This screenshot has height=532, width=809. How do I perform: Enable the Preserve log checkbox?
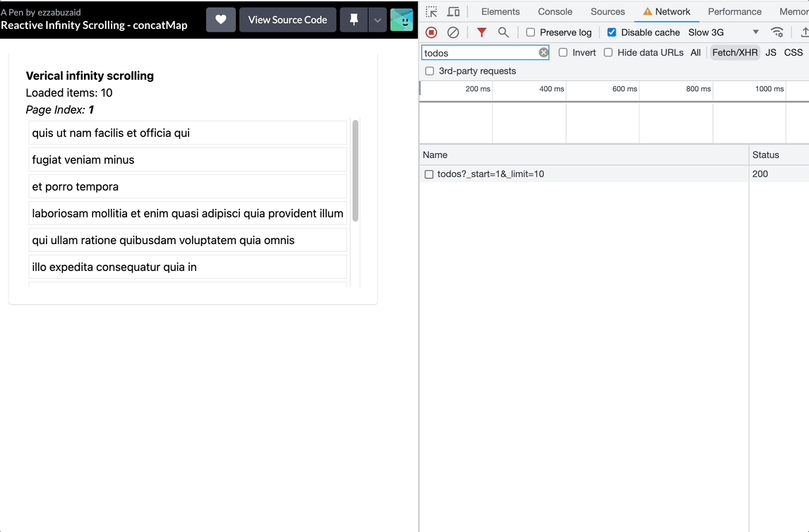tap(531, 32)
